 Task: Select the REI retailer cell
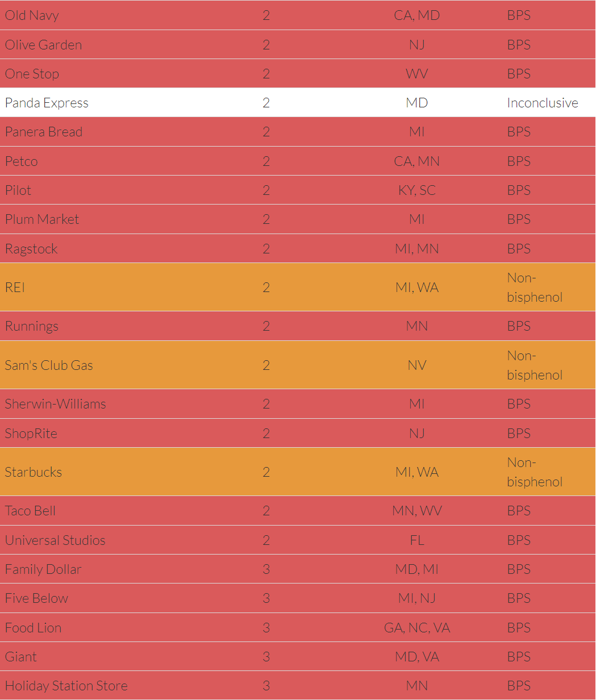[15, 287]
